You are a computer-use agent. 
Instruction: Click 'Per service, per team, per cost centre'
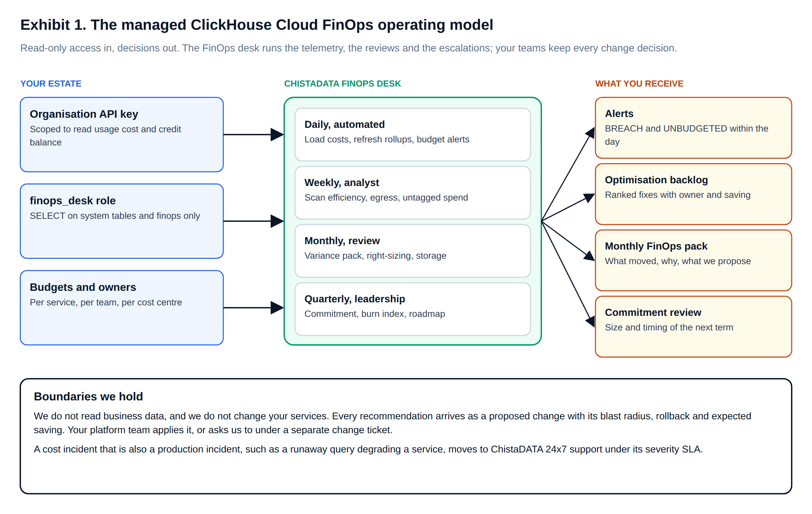coord(106,302)
